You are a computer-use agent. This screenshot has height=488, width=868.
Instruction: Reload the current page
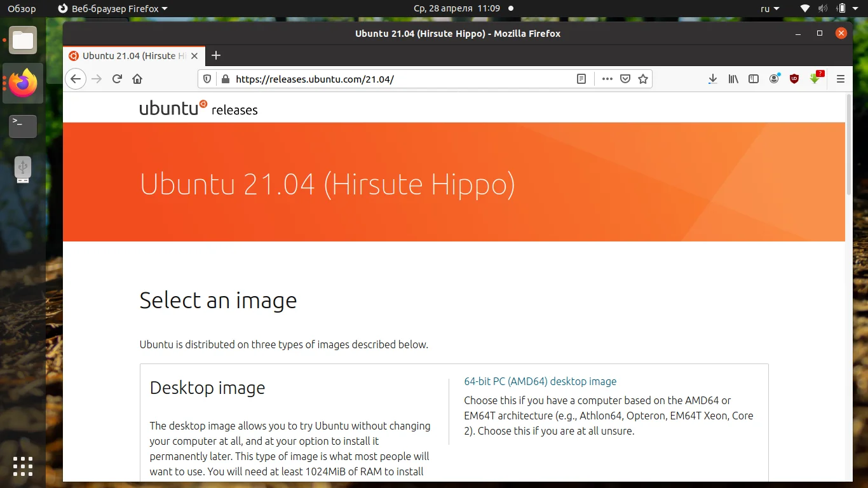point(117,79)
